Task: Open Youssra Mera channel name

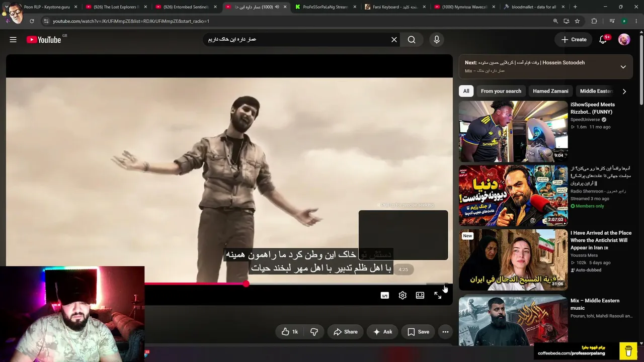Action: [584, 255]
